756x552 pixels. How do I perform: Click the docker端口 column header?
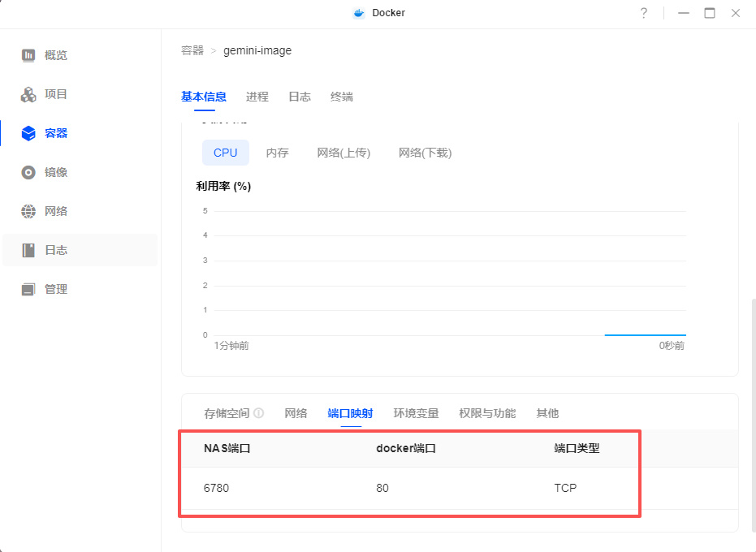point(406,448)
